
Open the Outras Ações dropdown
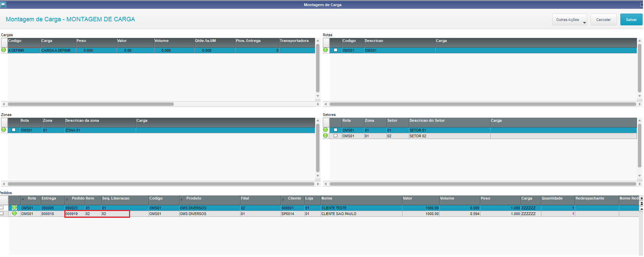pos(569,20)
